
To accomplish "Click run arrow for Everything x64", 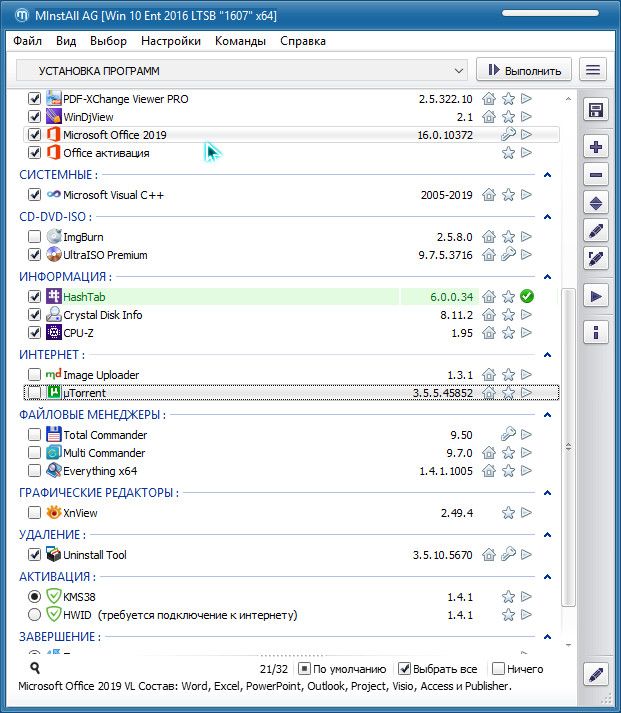I will pyautogui.click(x=526, y=471).
